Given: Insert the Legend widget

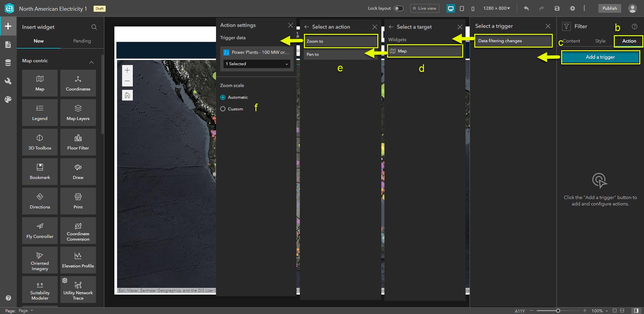Looking at the screenshot, I should pos(40,112).
